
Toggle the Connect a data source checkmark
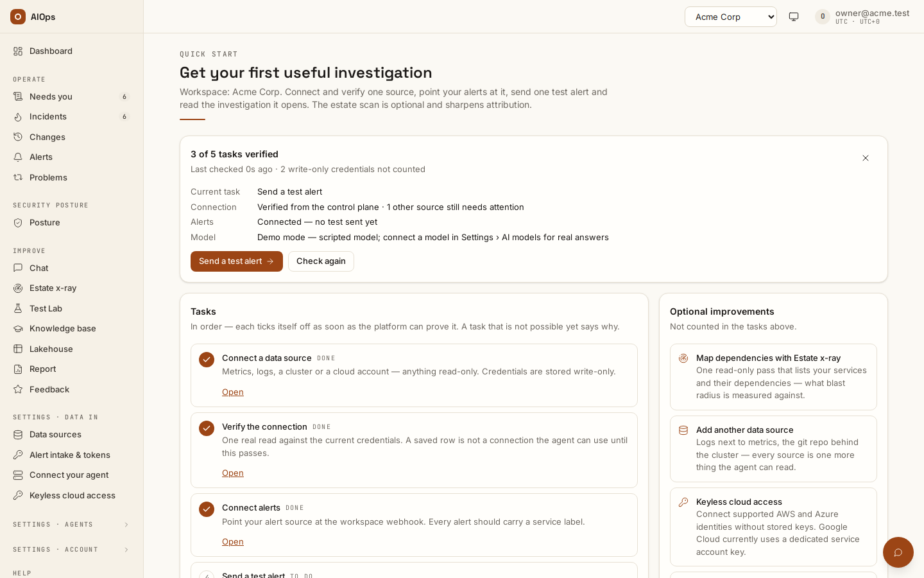(x=207, y=360)
